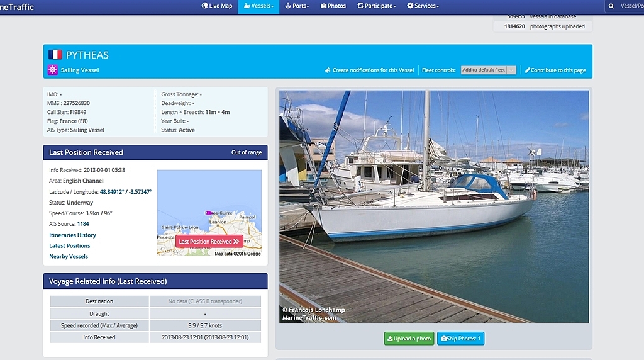This screenshot has width=644, height=360.
Task: Click Add to default fleet button
Action: coord(484,70)
